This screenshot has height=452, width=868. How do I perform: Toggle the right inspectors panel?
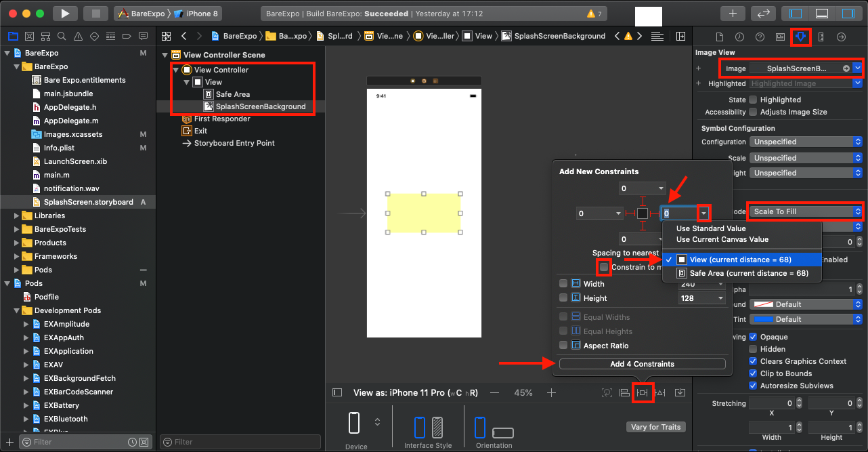pyautogui.click(x=848, y=13)
